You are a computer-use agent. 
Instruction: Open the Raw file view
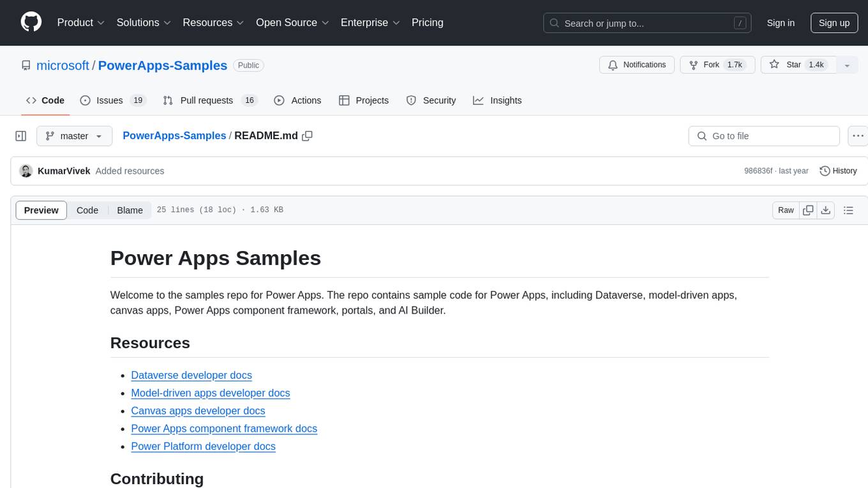[x=786, y=210]
